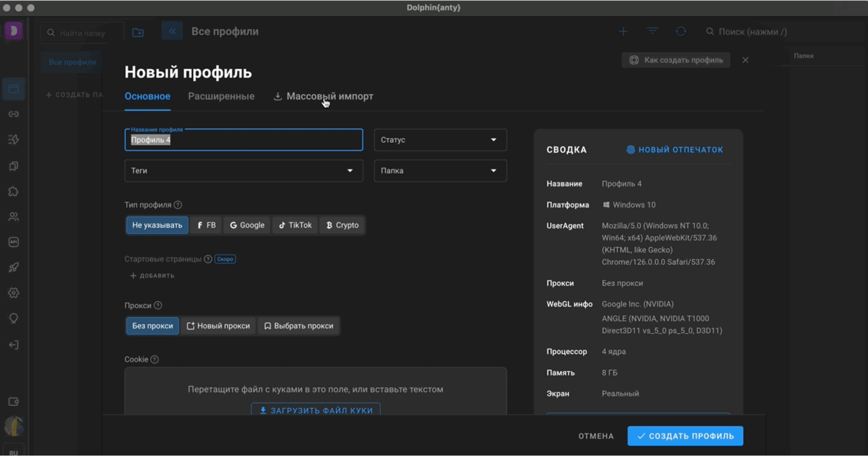Click '+ Создать па...' folder button
Viewport: 868px width, 456px height.
[74, 95]
